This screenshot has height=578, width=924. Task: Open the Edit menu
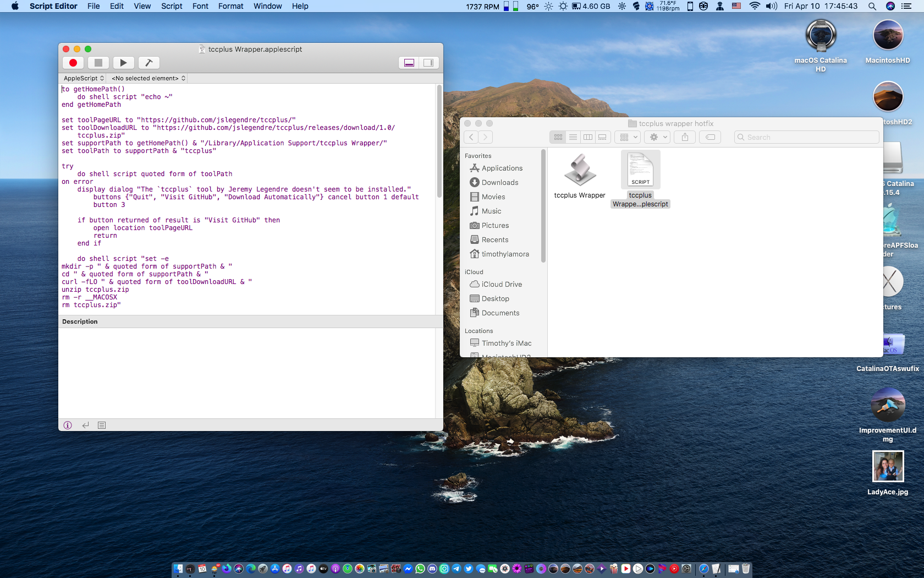point(117,6)
